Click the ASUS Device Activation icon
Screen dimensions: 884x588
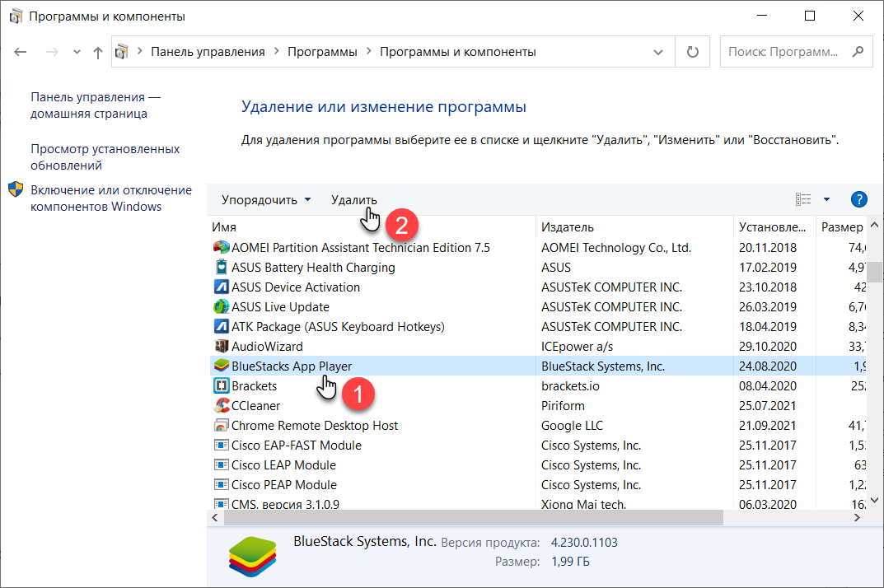[221, 287]
